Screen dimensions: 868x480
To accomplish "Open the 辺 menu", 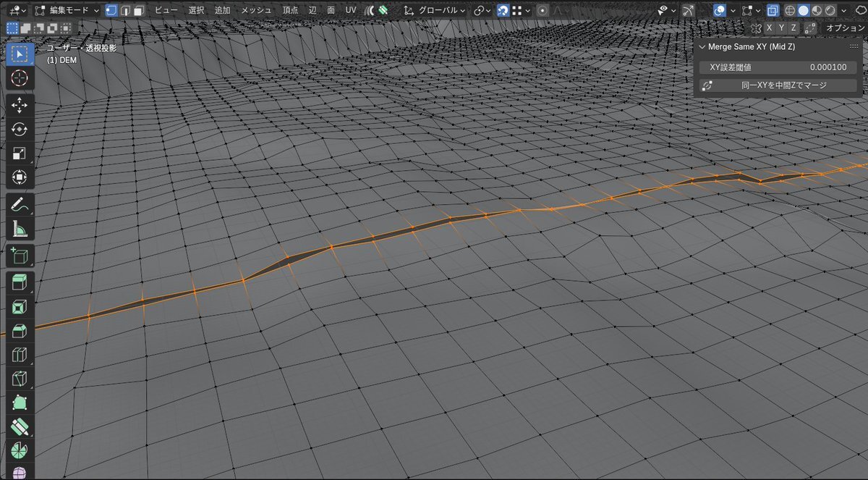I will [312, 10].
